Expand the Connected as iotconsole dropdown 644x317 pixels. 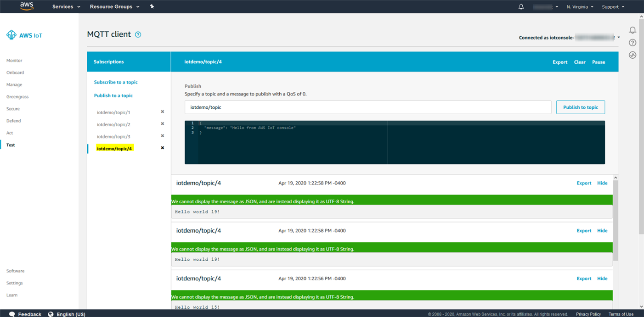pyautogui.click(x=570, y=38)
